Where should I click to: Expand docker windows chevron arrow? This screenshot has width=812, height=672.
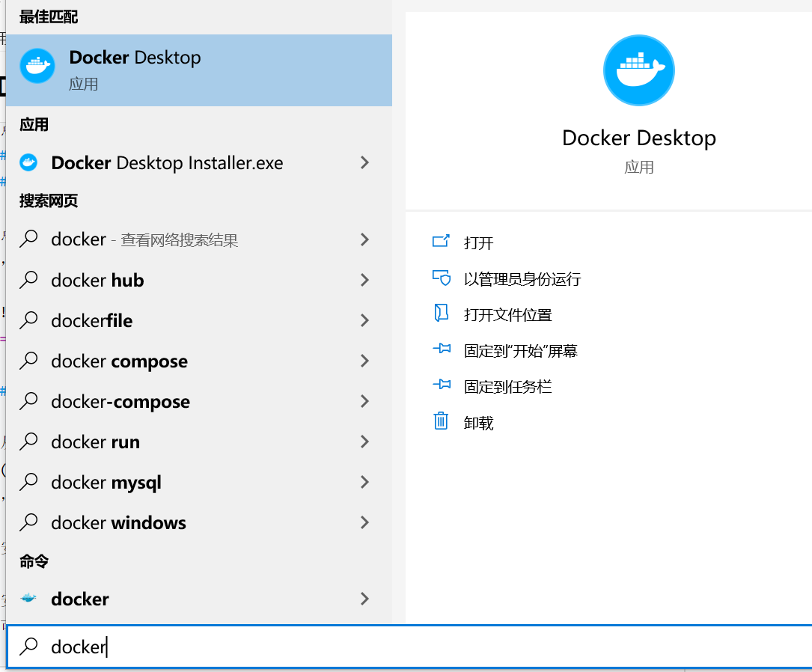(364, 522)
